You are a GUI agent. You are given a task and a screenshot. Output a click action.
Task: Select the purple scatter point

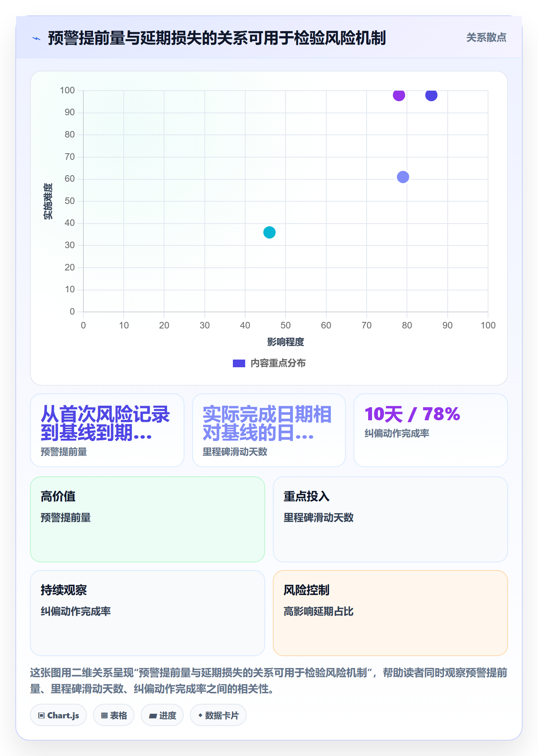click(x=399, y=95)
